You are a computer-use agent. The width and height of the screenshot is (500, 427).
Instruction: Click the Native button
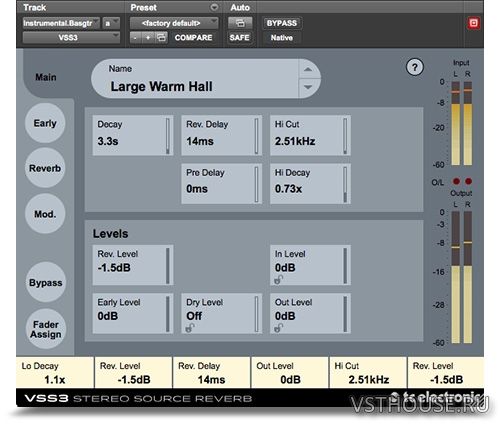coord(282,38)
